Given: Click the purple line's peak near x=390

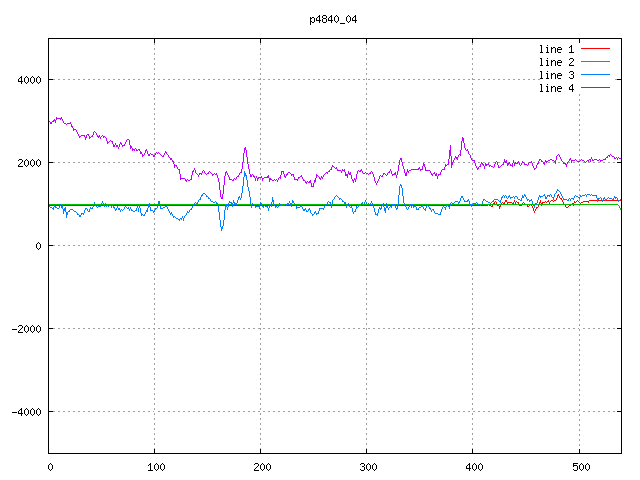Looking at the screenshot, I should click(x=463, y=139).
